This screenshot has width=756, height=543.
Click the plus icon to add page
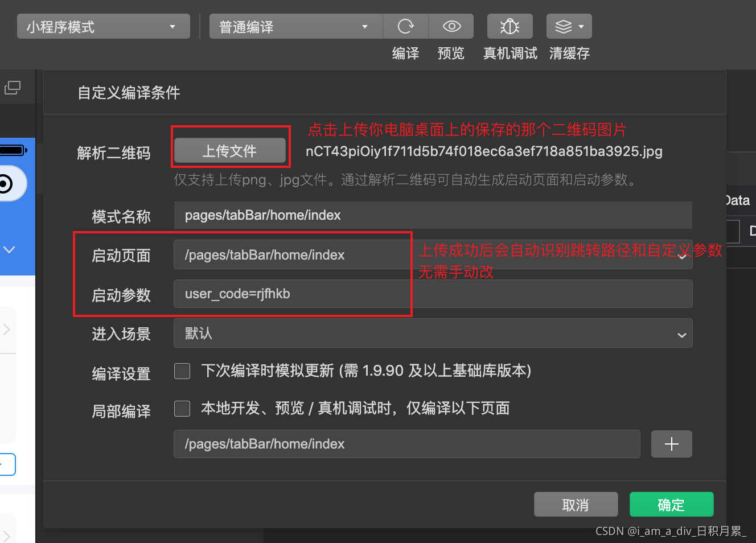point(671,444)
